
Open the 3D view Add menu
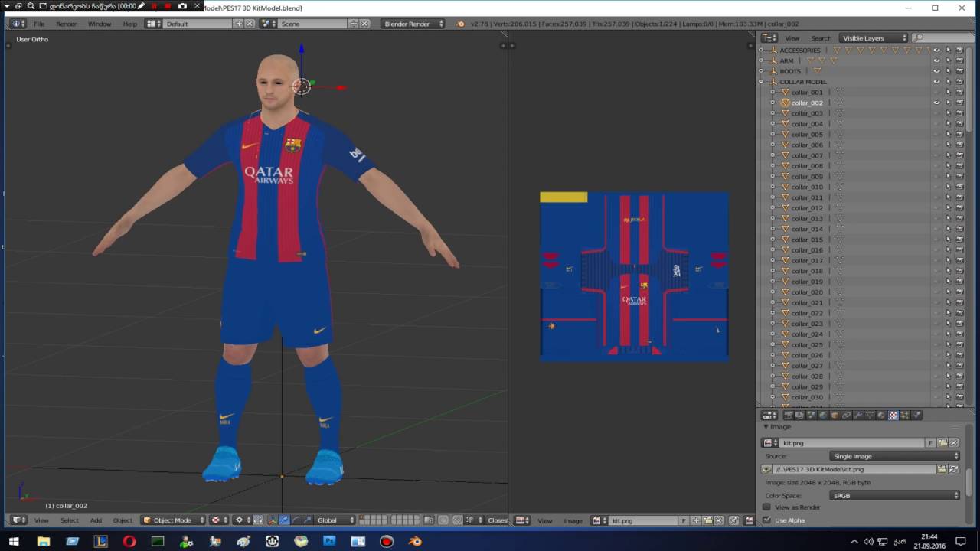[x=96, y=520]
